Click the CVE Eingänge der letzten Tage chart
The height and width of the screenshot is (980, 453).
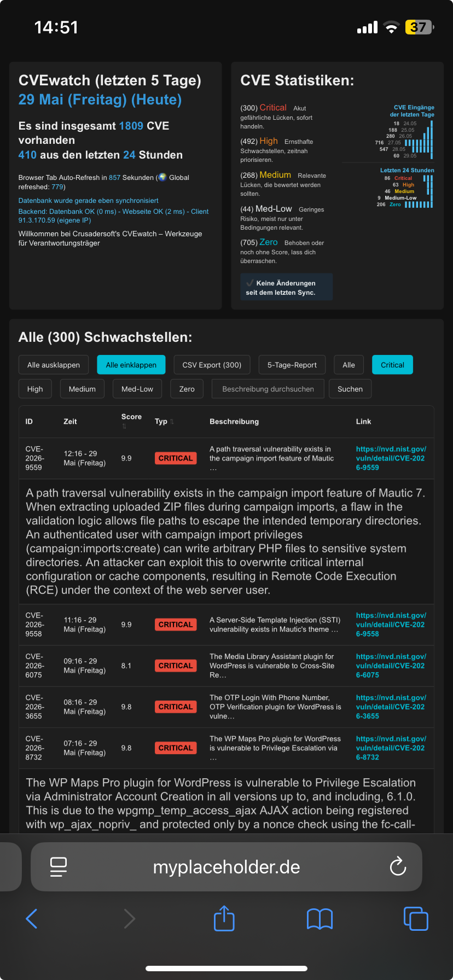[x=405, y=132]
